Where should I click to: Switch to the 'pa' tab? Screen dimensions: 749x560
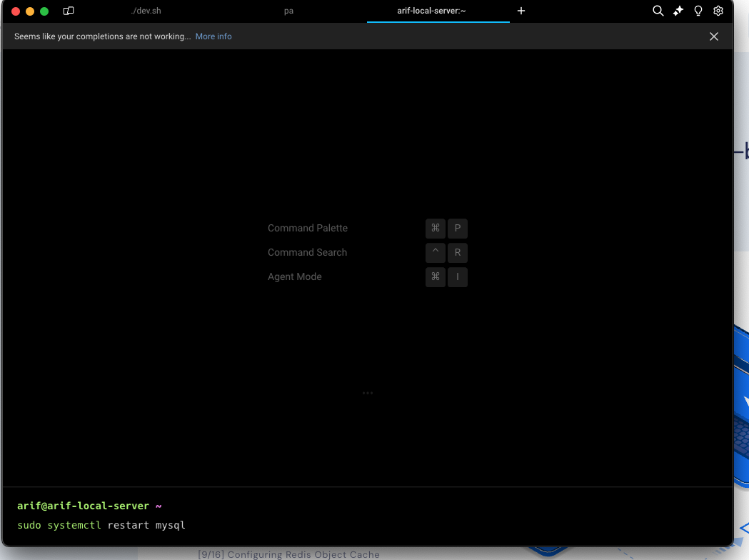pyautogui.click(x=288, y=11)
